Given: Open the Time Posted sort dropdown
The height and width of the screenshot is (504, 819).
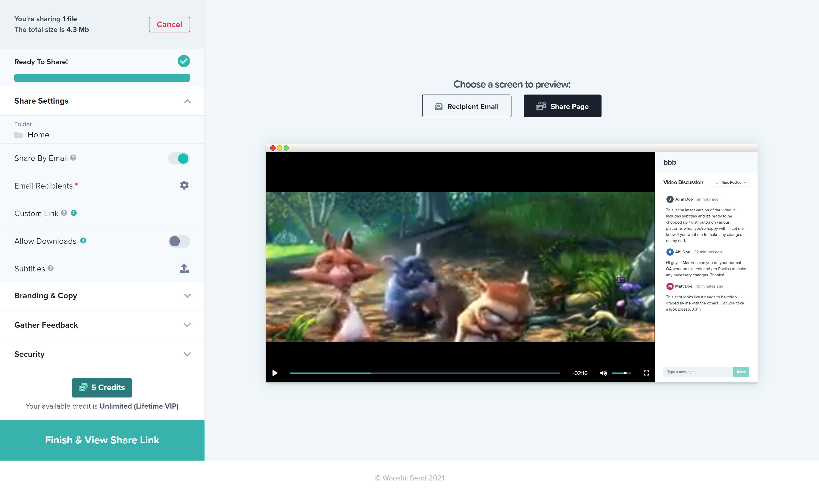Looking at the screenshot, I should click(x=731, y=182).
